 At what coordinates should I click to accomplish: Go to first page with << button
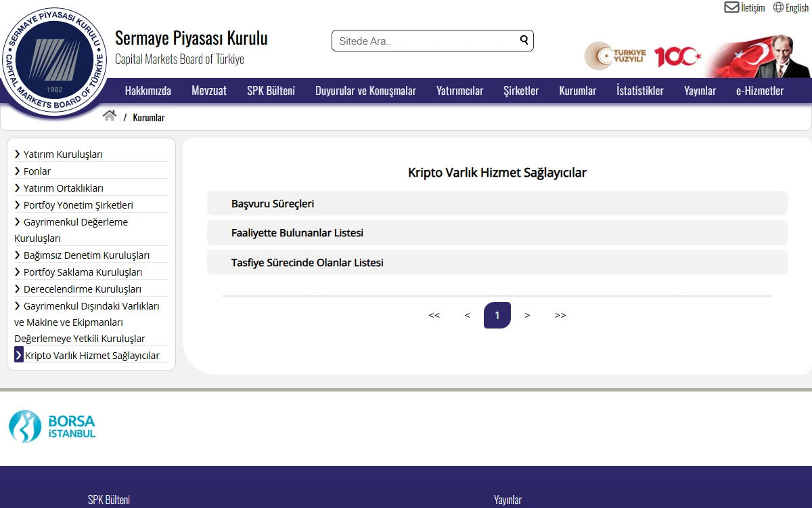tap(434, 315)
